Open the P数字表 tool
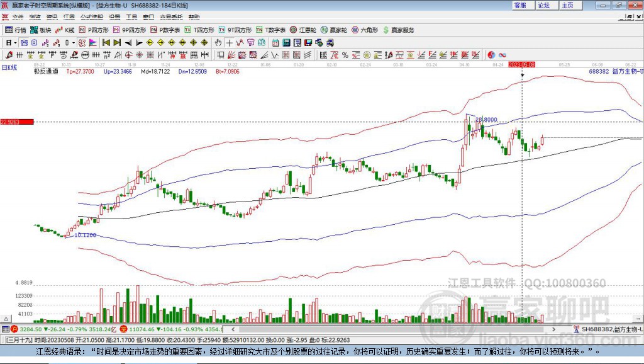Screen dimensions: 644x364 [x=165, y=30]
